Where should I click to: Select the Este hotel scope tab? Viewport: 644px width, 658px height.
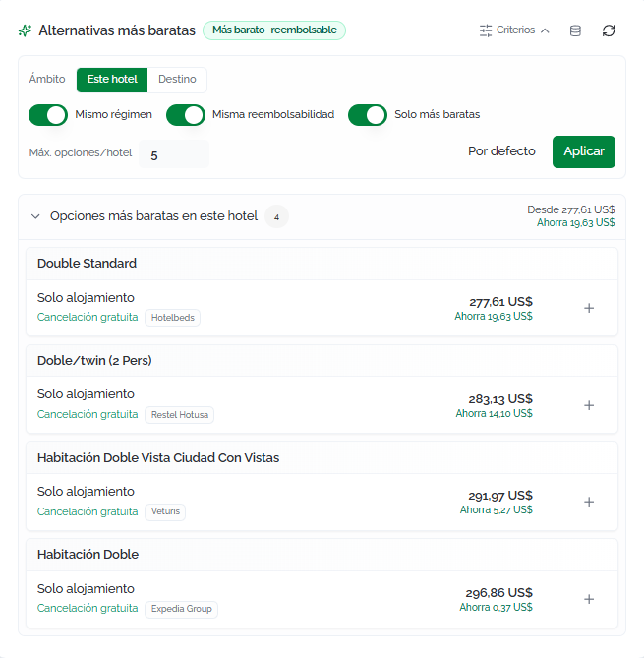coord(112,80)
